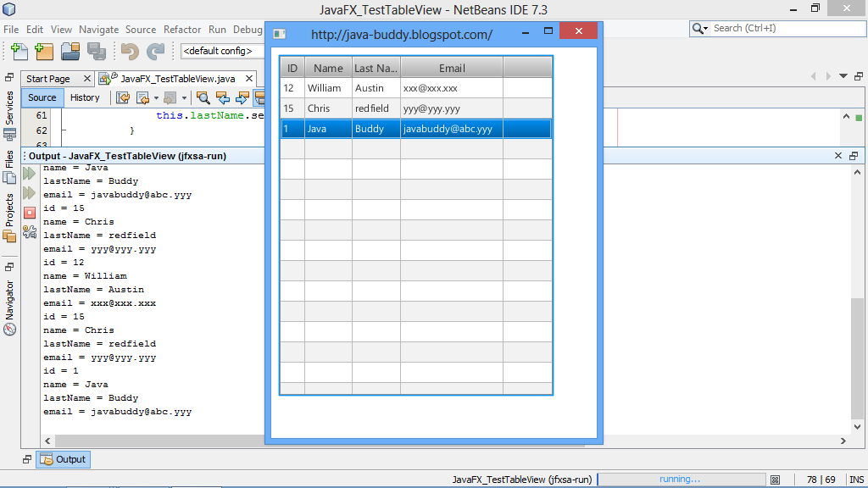868x488 pixels.
Task: Open the Edit menu
Action: (34, 30)
